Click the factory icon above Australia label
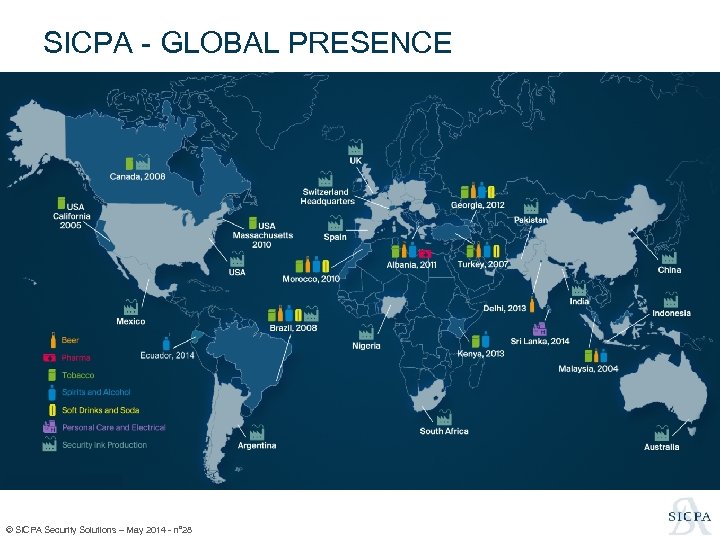 [x=662, y=433]
